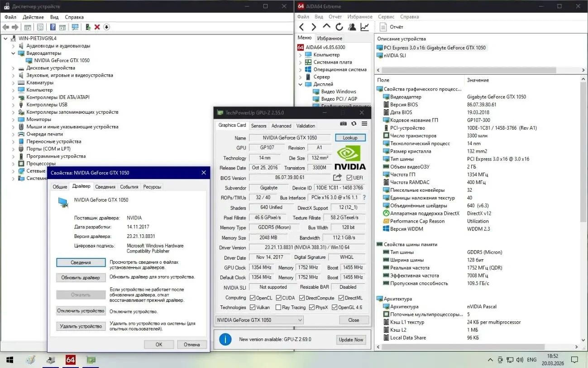The height and width of the screenshot is (368, 588).
Task: Switch to the Sensors tab in GPU-Z
Action: [258, 126]
